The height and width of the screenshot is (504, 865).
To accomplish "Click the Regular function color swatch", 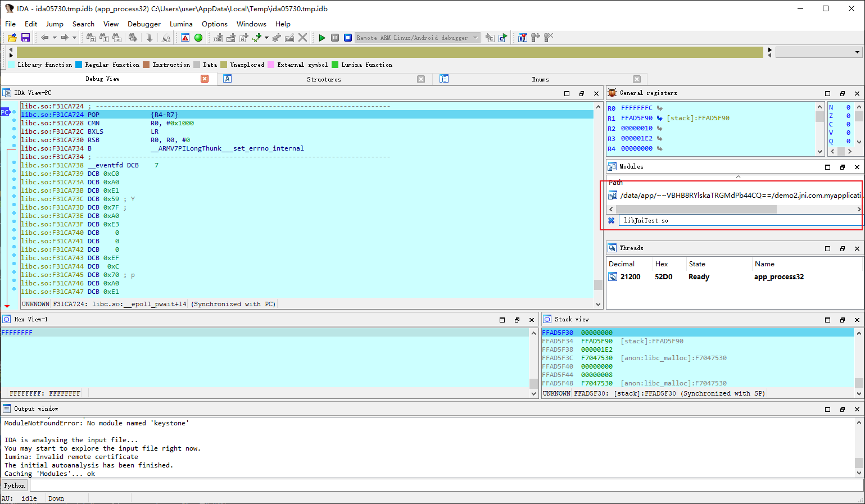I will pyautogui.click(x=79, y=65).
